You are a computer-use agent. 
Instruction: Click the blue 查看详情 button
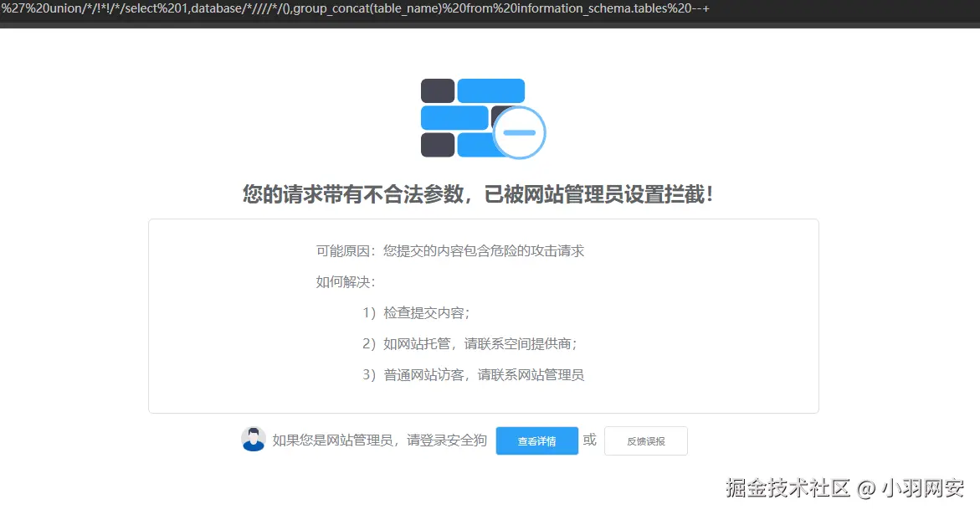pyautogui.click(x=537, y=440)
